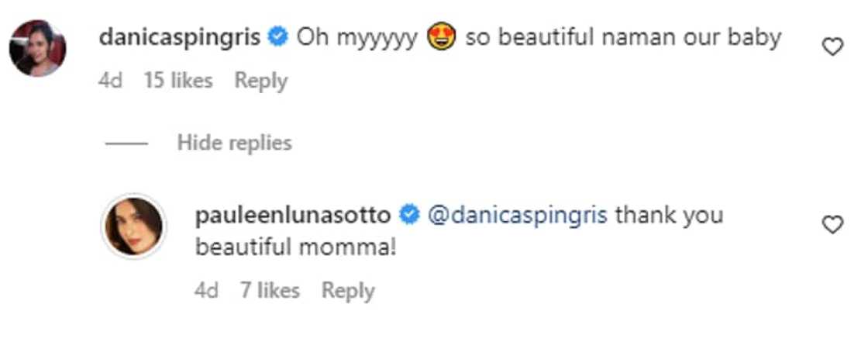The width and height of the screenshot is (868, 349).
Task: Open pauleenlunasotto's profile picture
Action: coord(133,226)
